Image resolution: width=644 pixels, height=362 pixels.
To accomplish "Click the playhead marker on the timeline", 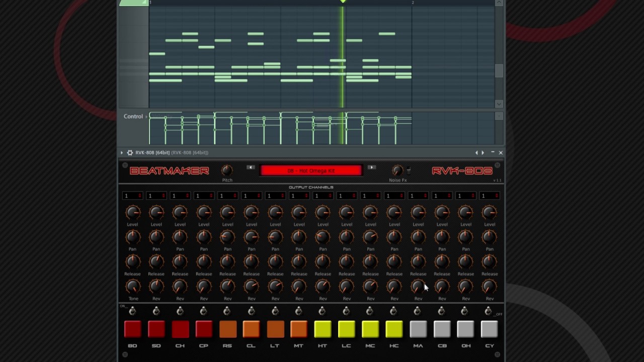I will tap(343, 2).
